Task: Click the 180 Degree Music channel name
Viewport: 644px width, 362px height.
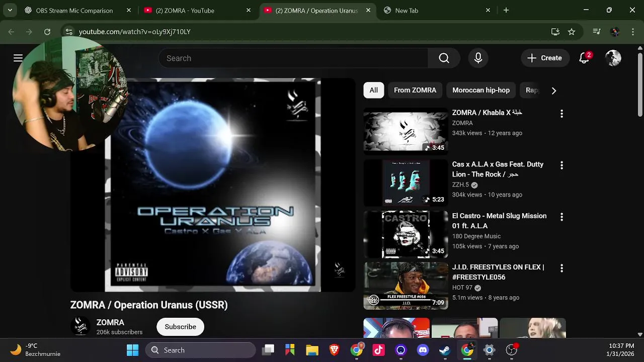Action: (x=476, y=236)
